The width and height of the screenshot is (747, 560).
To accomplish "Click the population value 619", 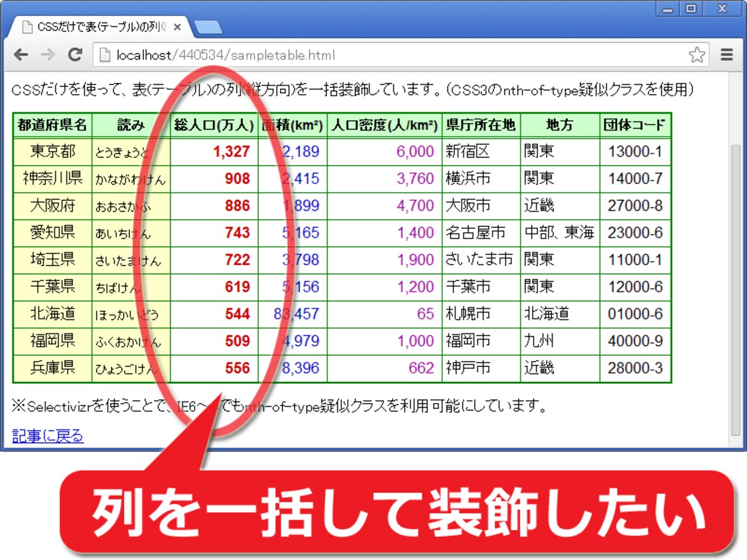I will [237, 287].
